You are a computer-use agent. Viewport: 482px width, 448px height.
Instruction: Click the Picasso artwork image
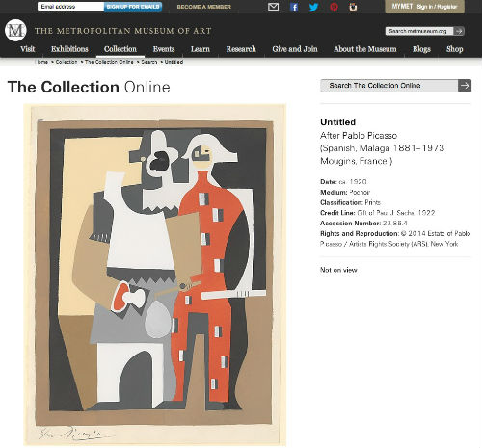click(x=154, y=275)
